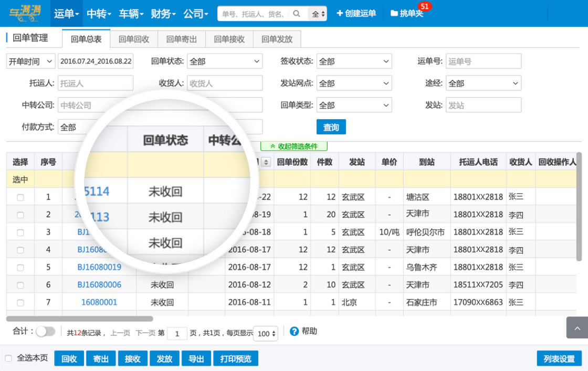Open waybill link BJ16080006
This screenshot has width=588, height=371.
(99, 284)
